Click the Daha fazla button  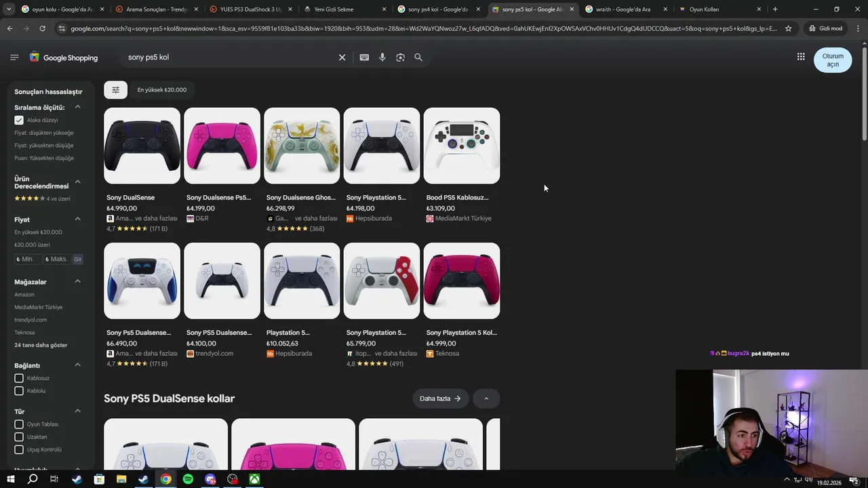click(x=440, y=399)
